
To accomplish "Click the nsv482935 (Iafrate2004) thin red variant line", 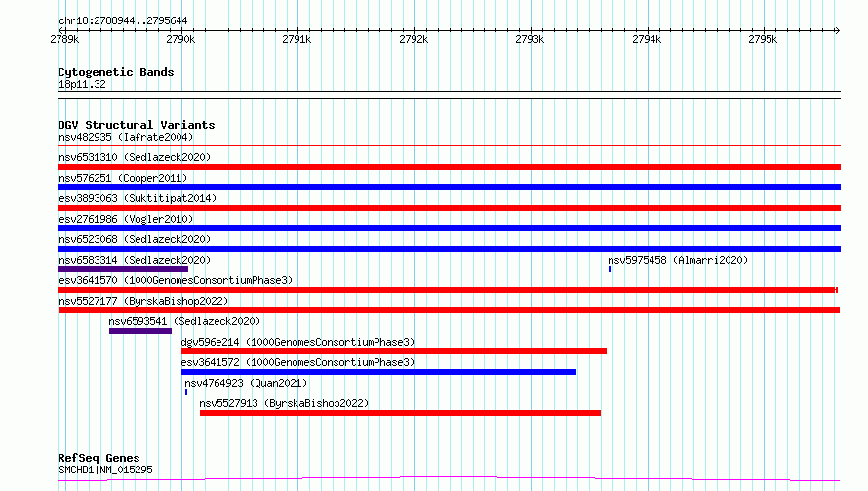I will click(449, 145).
